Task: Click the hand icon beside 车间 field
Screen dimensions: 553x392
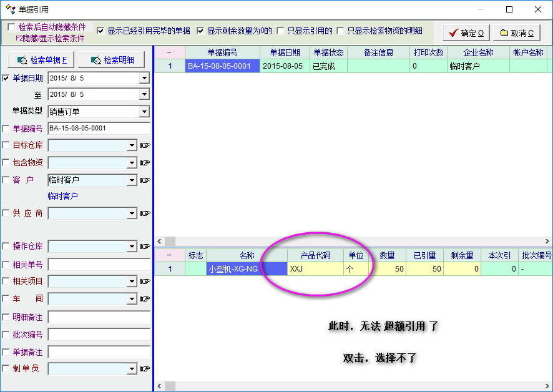Action: (x=145, y=299)
